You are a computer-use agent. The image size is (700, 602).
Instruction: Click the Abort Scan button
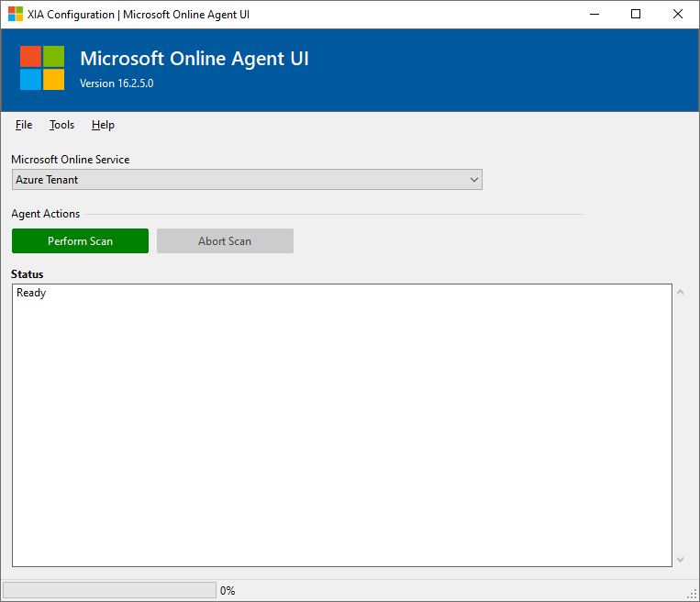tap(225, 241)
